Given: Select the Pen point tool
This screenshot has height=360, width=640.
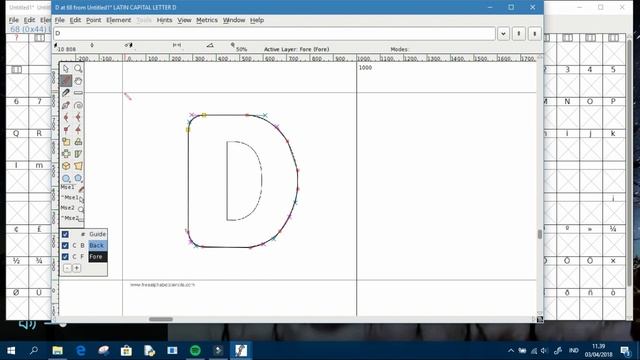Looking at the screenshot, I should (66, 105).
